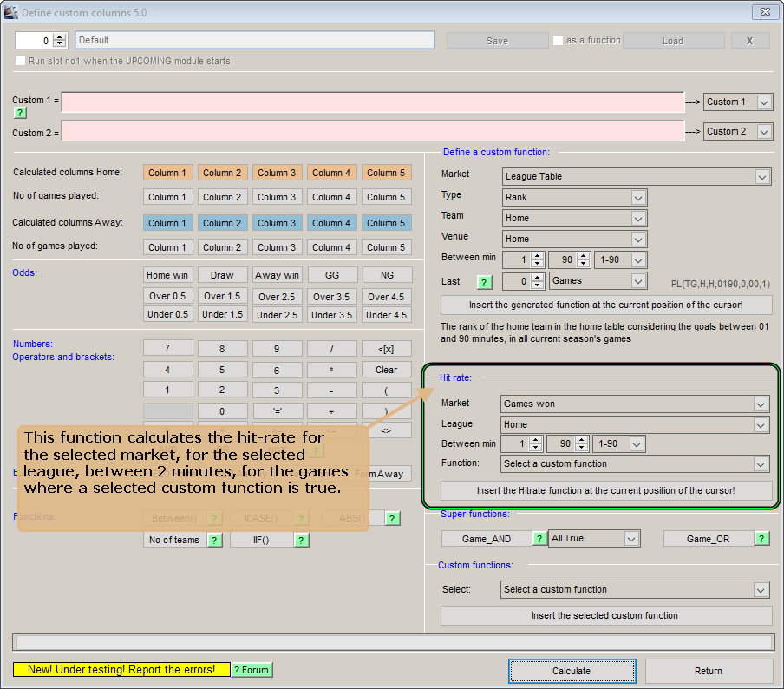
Task: Enable the 'as a function' checkbox
Action: tap(557, 39)
